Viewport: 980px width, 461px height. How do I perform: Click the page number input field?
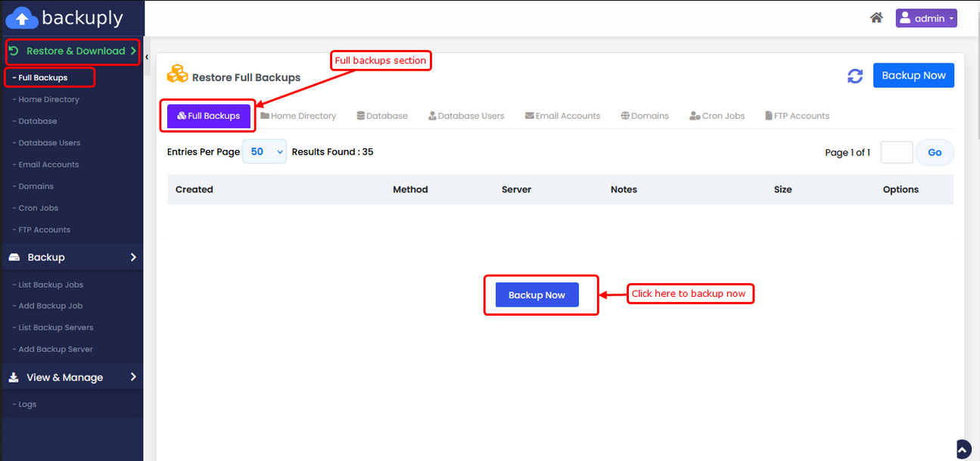tap(897, 153)
